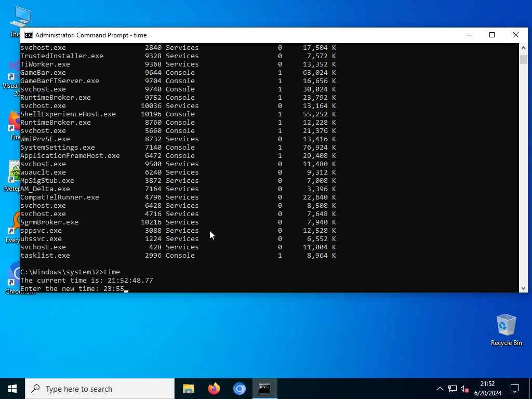Click the wuauclt.exe process name

(x=43, y=172)
